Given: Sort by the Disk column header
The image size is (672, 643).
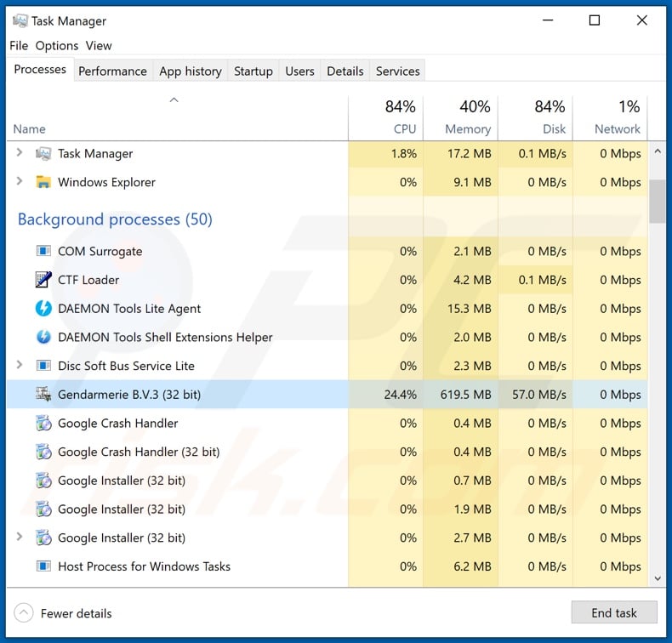Looking at the screenshot, I should [x=535, y=117].
